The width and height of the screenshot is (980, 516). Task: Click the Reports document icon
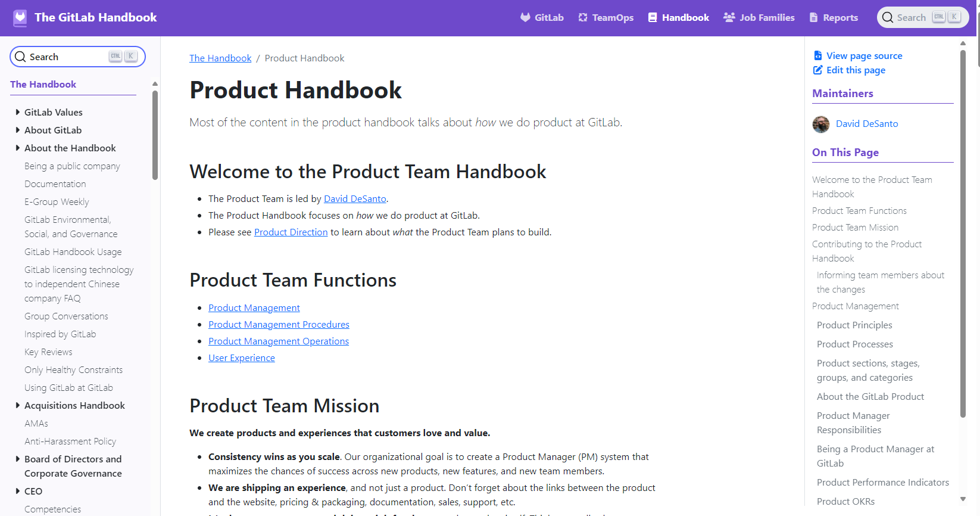tap(814, 18)
